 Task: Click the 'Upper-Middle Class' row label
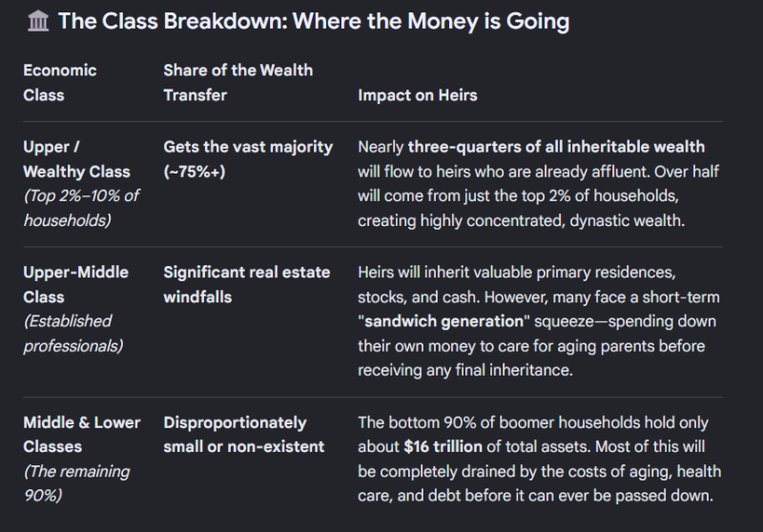pos(76,284)
